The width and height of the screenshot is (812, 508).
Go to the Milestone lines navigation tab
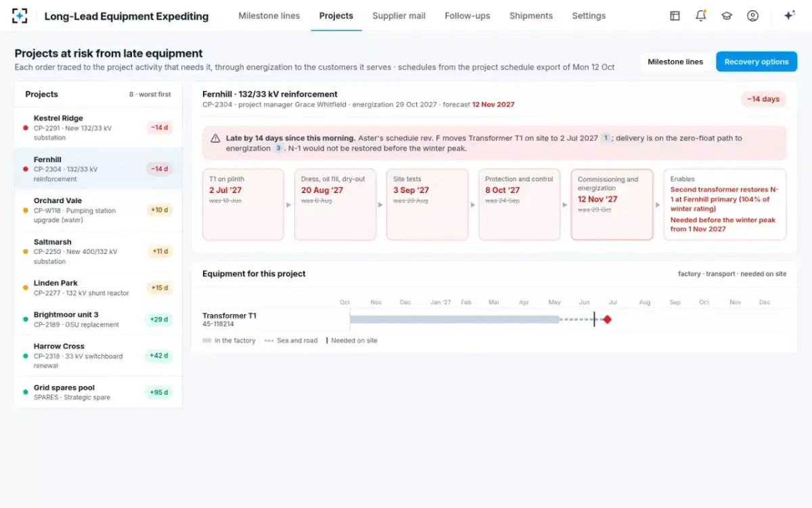269,16
